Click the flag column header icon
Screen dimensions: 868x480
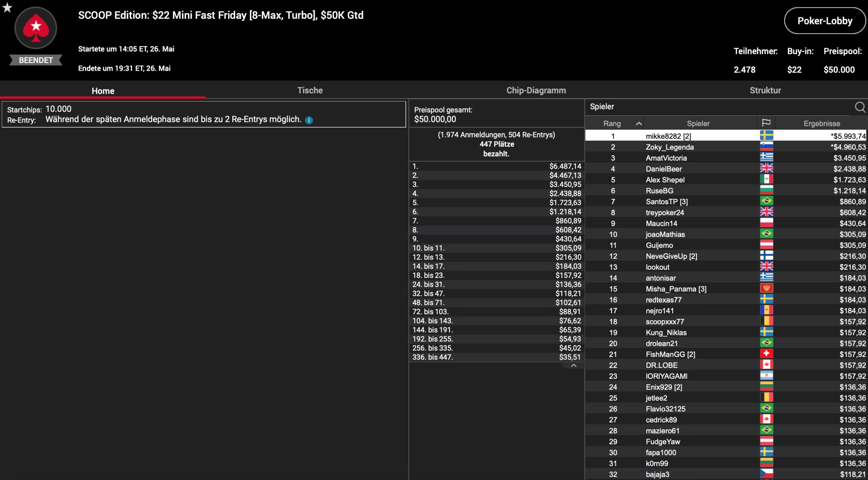[766, 123]
